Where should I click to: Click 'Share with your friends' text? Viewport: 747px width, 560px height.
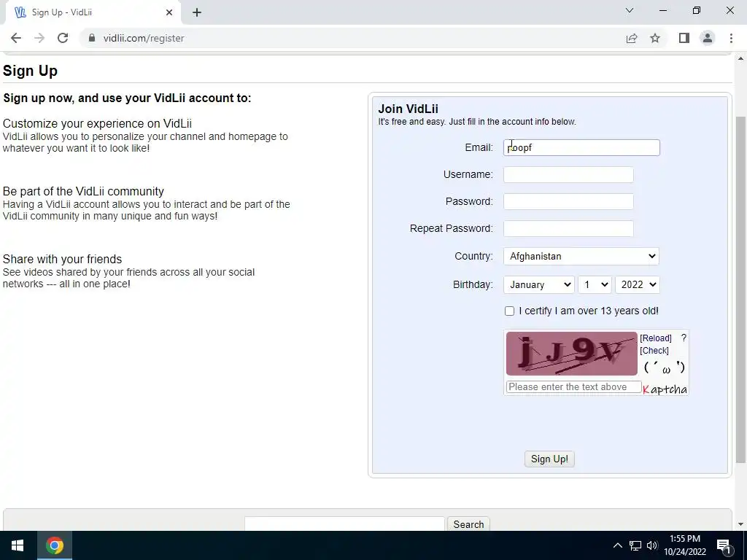(x=63, y=259)
